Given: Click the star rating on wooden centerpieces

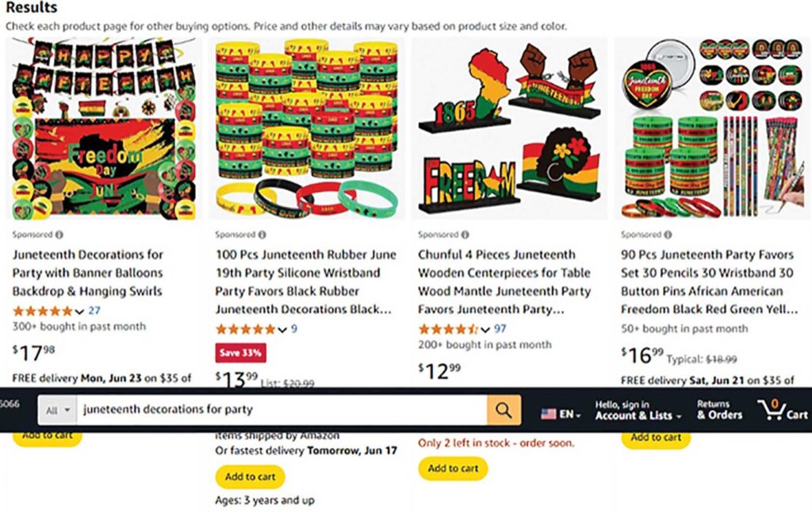Looking at the screenshot, I should 449,329.
